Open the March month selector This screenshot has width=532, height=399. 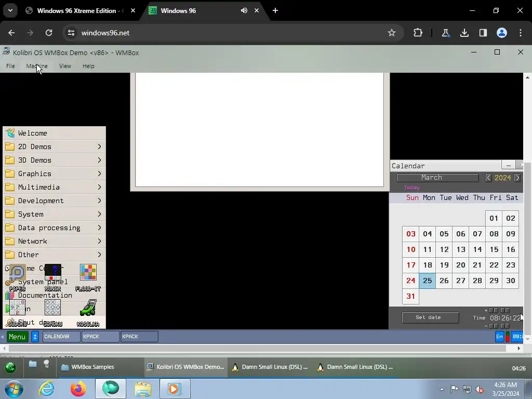[x=437, y=178]
